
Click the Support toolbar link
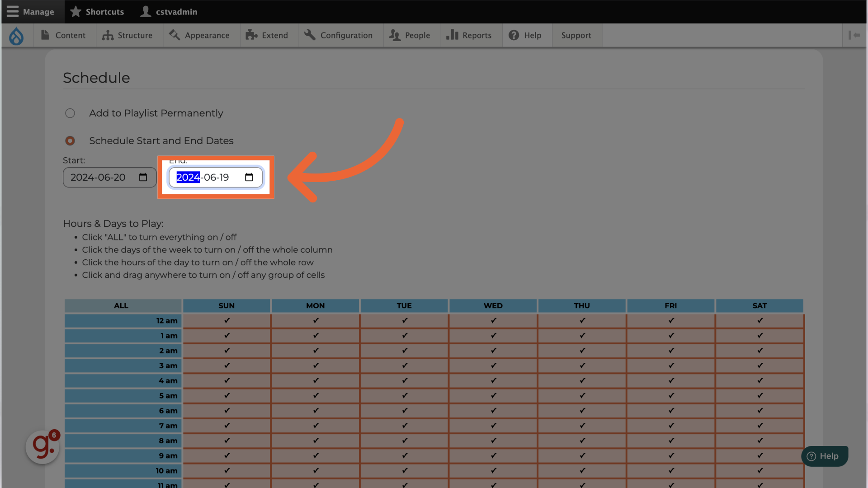(x=576, y=35)
